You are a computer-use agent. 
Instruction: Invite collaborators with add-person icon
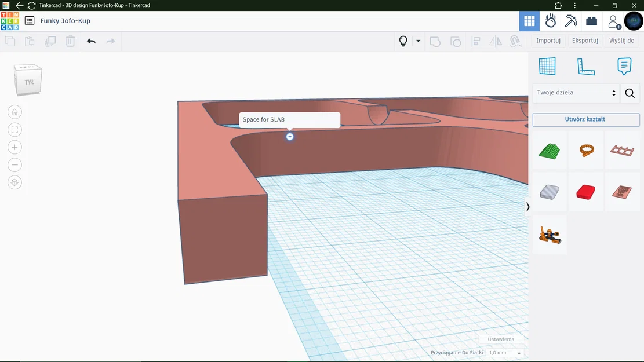coord(614,21)
